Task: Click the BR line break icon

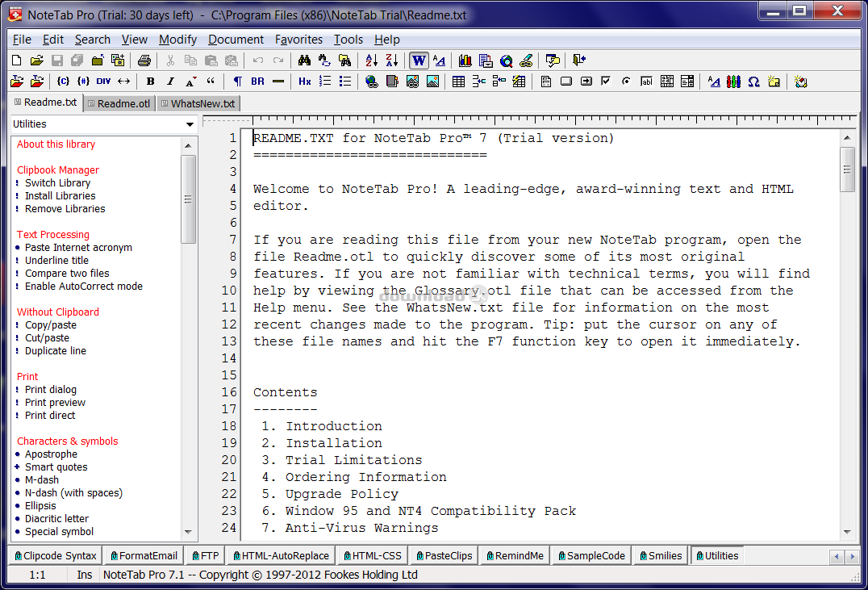Action: pos(257,82)
